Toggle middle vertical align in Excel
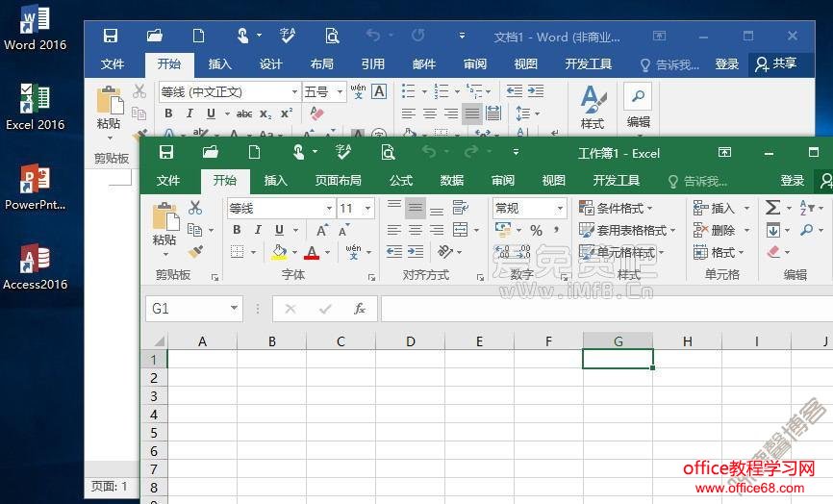 coord(416,208)
